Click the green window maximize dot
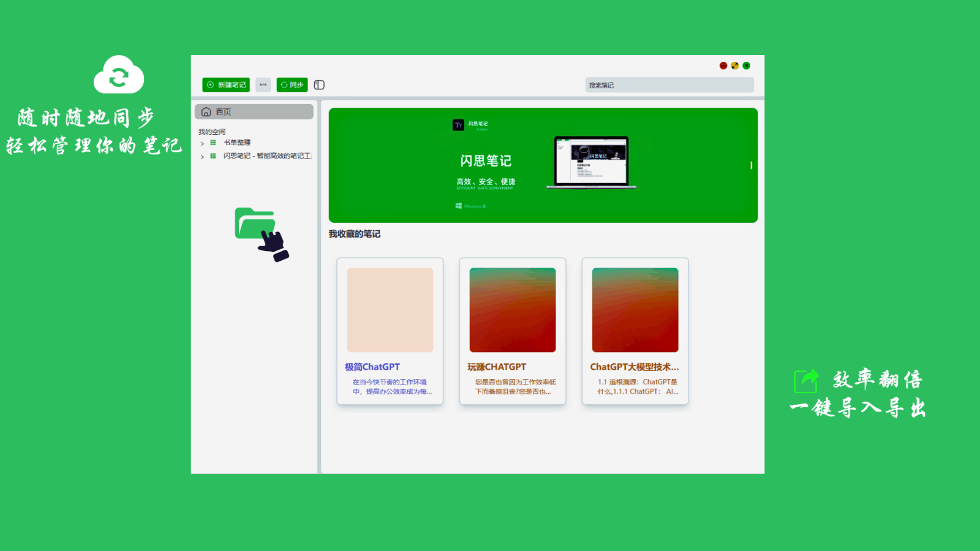Screen dimensions: 980x551 click(747, 66)
